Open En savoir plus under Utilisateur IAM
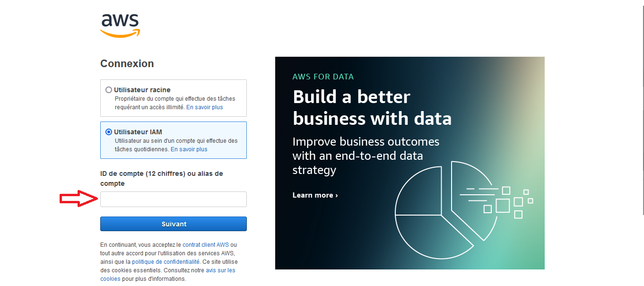This screenshot has width=644, height=286. point(189,149)
